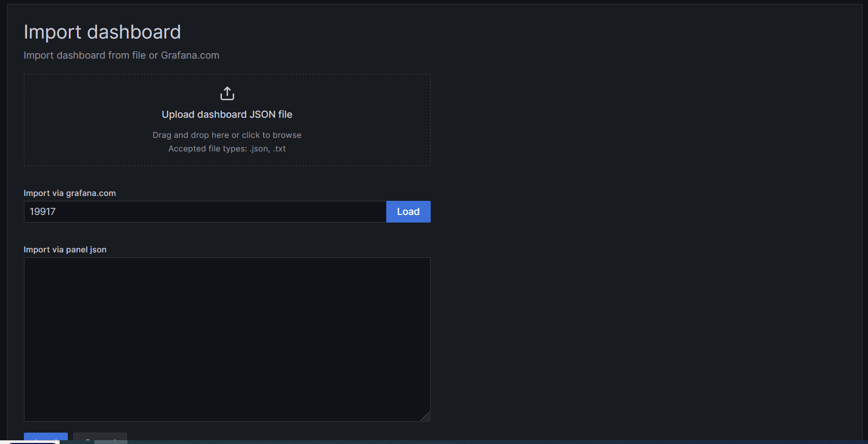
Task: Click the 'Drag and drop here or click to browse' text
Action: point(227,135)
